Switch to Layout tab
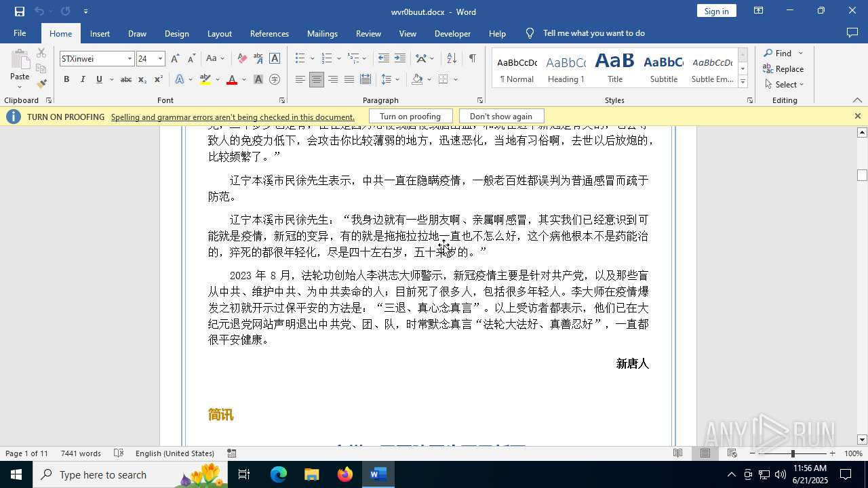The width and height of the screenshot is (868, 488). pos(219,33)
